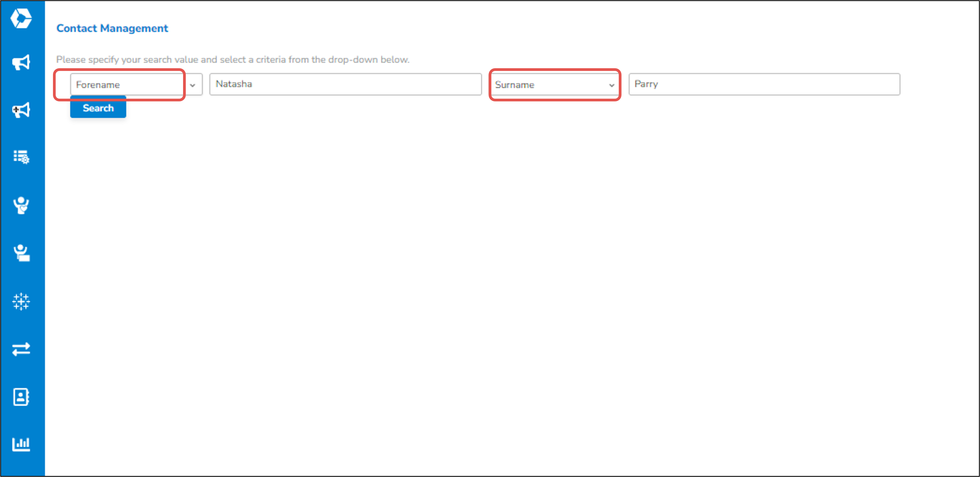Click the Contact Management heading
The height and width of the screenshot is (477, 980).
click(112, 28)
